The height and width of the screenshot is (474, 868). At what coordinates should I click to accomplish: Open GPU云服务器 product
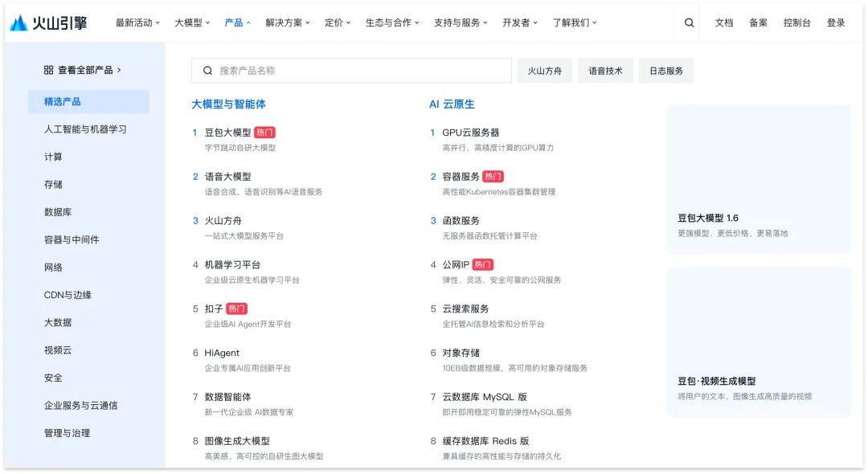point(470,133)
